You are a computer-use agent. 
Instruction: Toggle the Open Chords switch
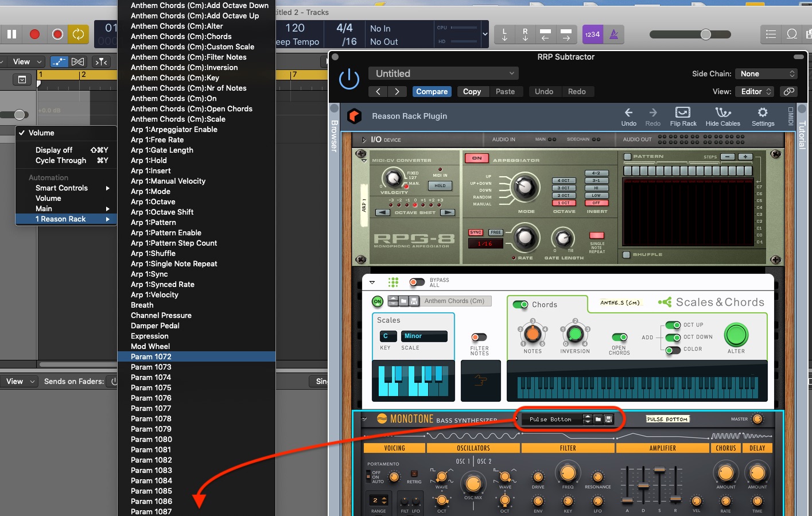[x=619, y=337]
